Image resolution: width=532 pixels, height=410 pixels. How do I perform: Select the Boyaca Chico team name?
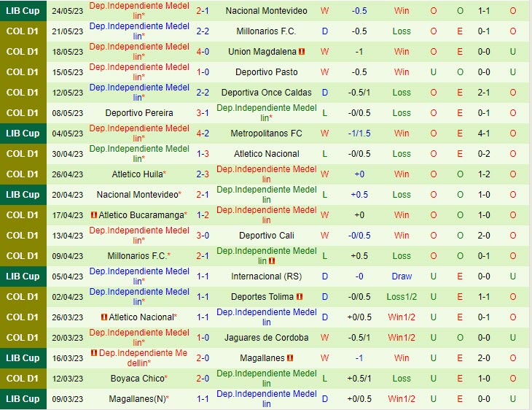(138, 379)
